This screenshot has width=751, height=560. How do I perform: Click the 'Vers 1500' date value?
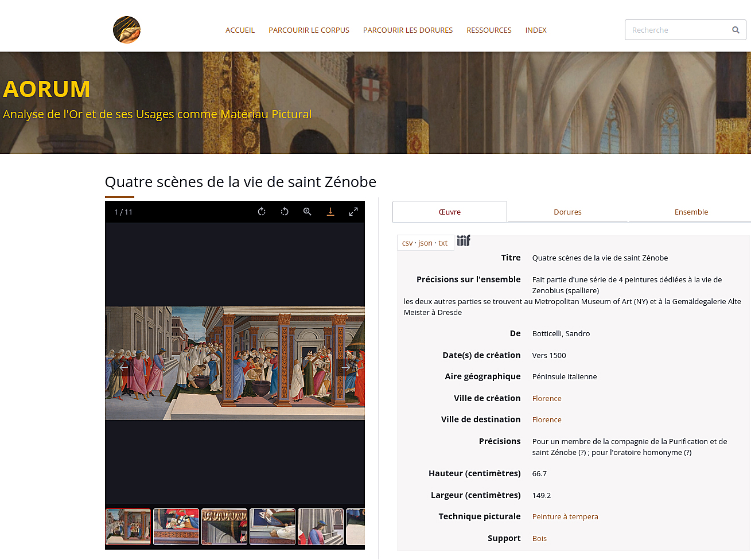pyautogui.click(x=549, y=356)
